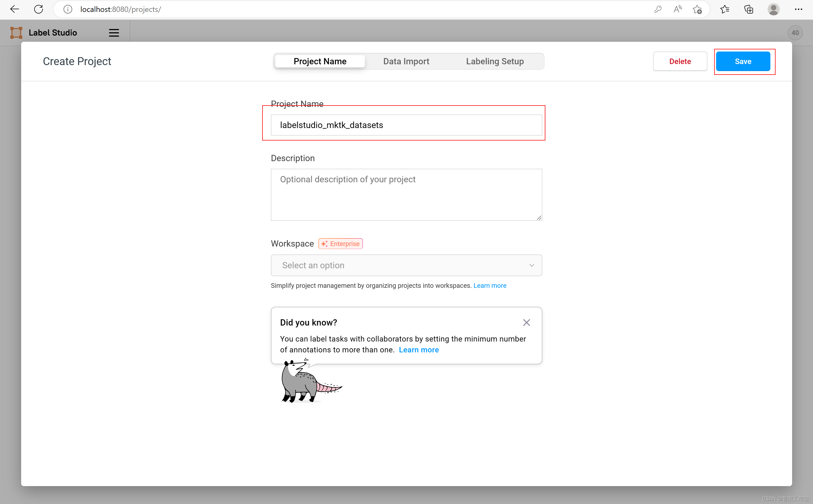This screenshot has width=813, height=504.
Task: Open browser settings and more menu
Action: [x=798, y=9]
